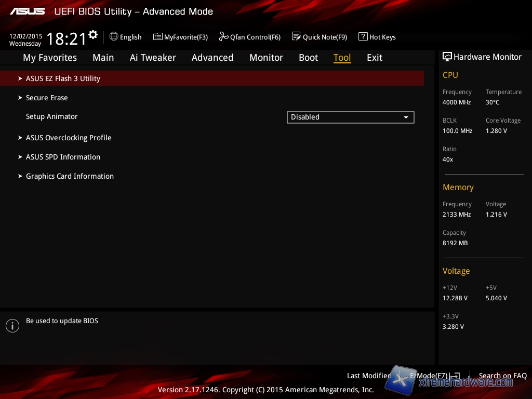Viewport: 532px width, 399px height.
Task: Open ASUS SPD Information submenu
Action: 63,157
